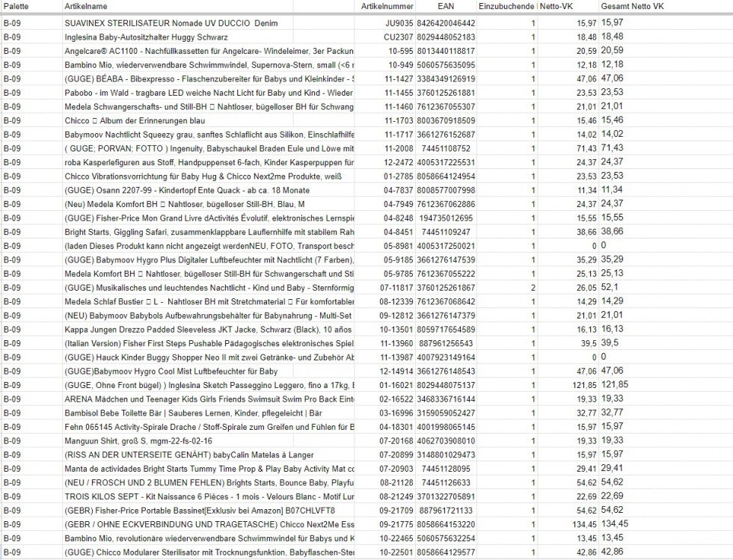Select the Hauck Kinder Buggy Shopper Neo II cell
733x560 pixels.
click(x=209, y=357)
